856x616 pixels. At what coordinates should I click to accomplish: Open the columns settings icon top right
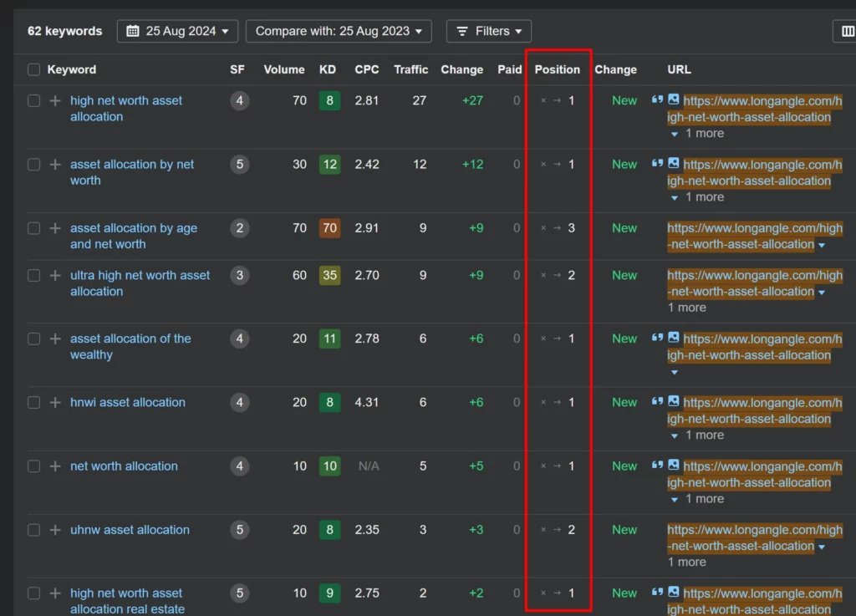(848, 31)
